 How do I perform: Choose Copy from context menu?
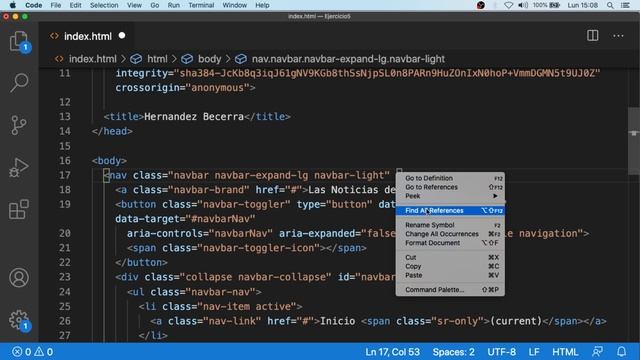tap(450, 267)
